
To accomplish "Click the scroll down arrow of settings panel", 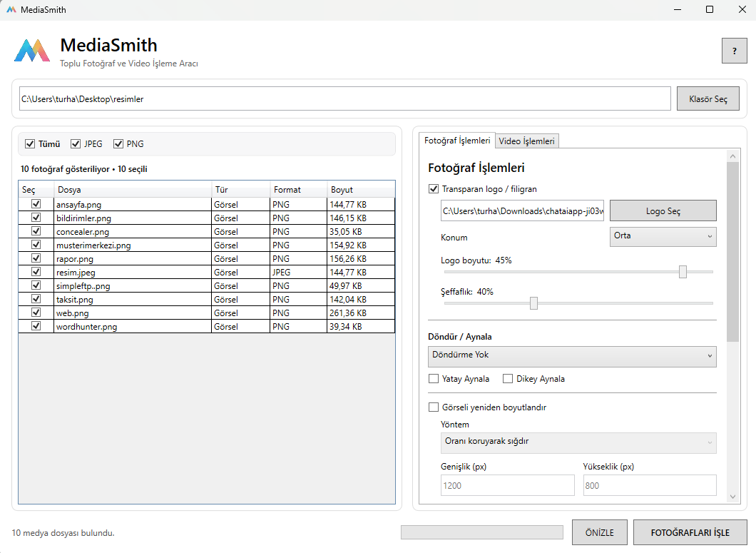I will tap(733, 497).
